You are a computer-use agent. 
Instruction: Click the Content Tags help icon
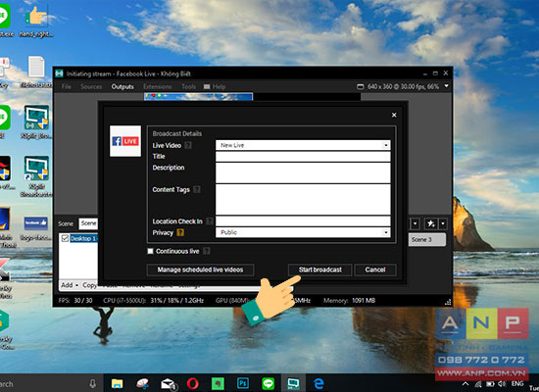197,189
